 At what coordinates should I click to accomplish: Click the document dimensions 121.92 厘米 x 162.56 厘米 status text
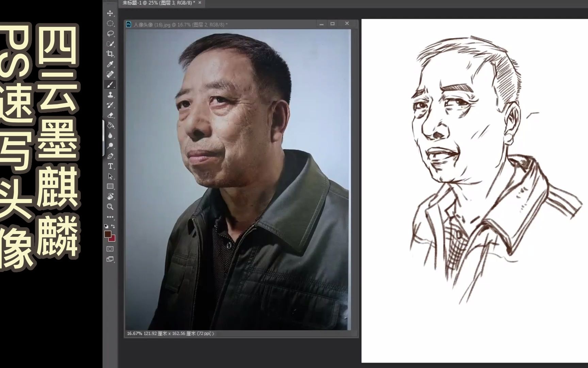click(177, 334)
